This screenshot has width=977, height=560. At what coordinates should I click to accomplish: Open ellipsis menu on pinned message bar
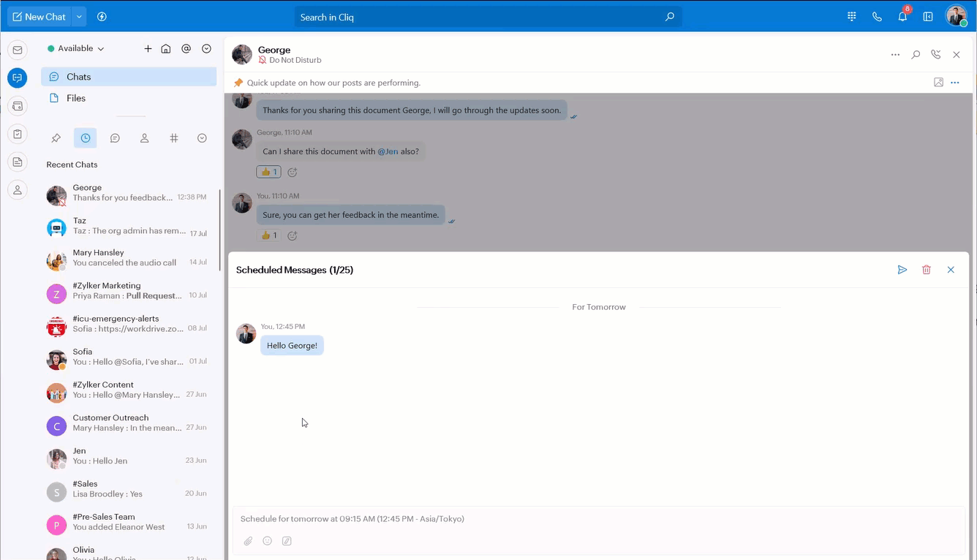click(955, 83)
